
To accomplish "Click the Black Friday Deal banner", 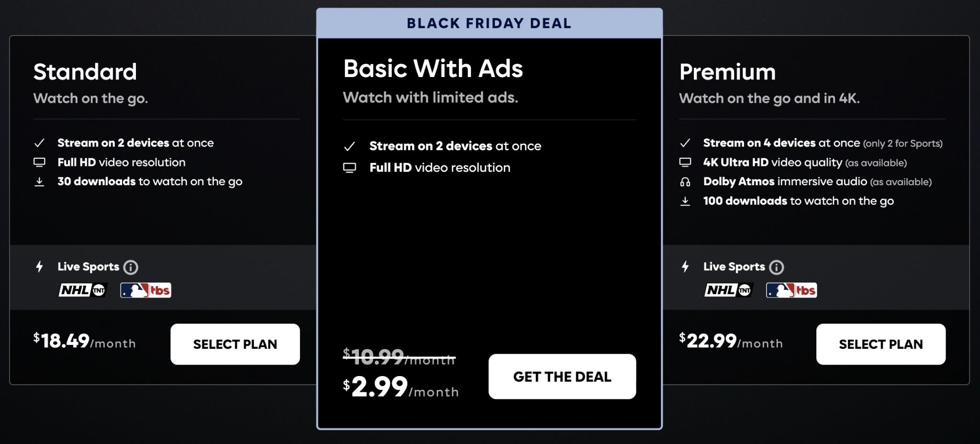I will coord(489,23).
